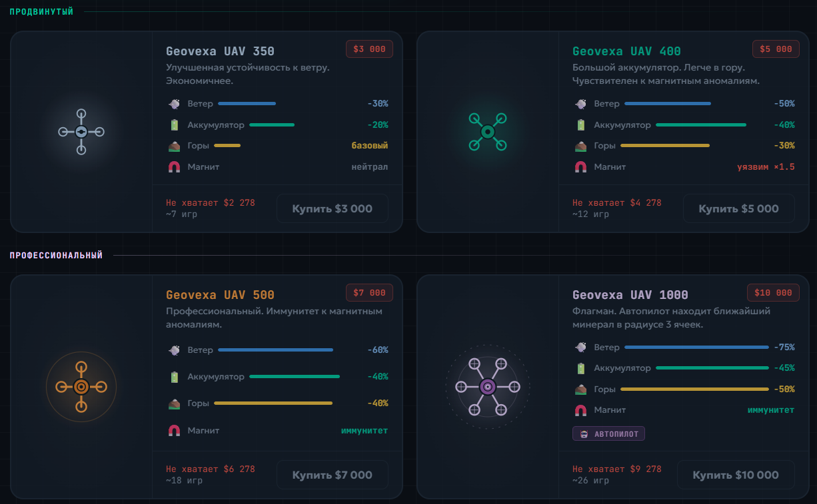Image resolution: width=817 pixels, height=504 pixels.
Task: Click the wind icon on UAV 1000 card
Action: pyautogui.click(x=580, y=348)
